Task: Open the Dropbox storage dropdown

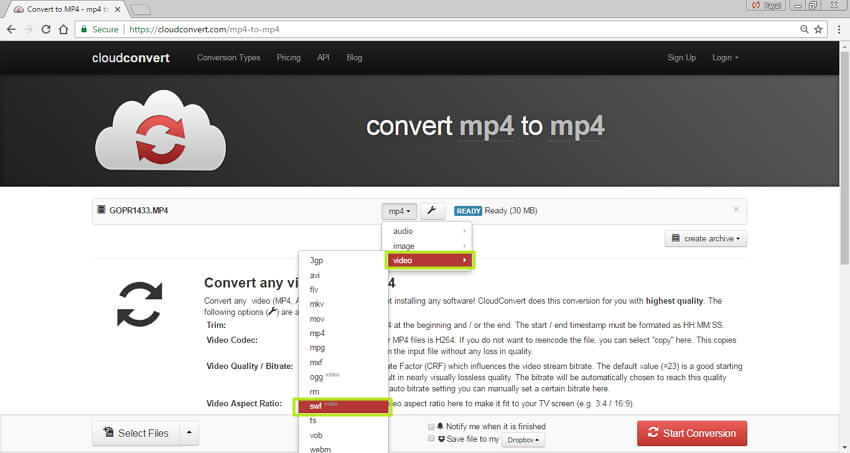Action: [523, 440]
